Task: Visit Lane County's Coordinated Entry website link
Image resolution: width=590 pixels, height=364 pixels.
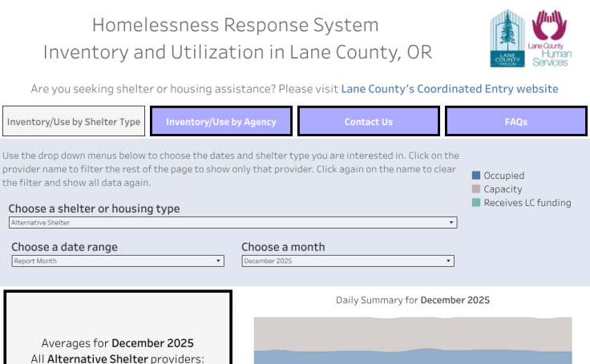Action: (x=450, y=89)
